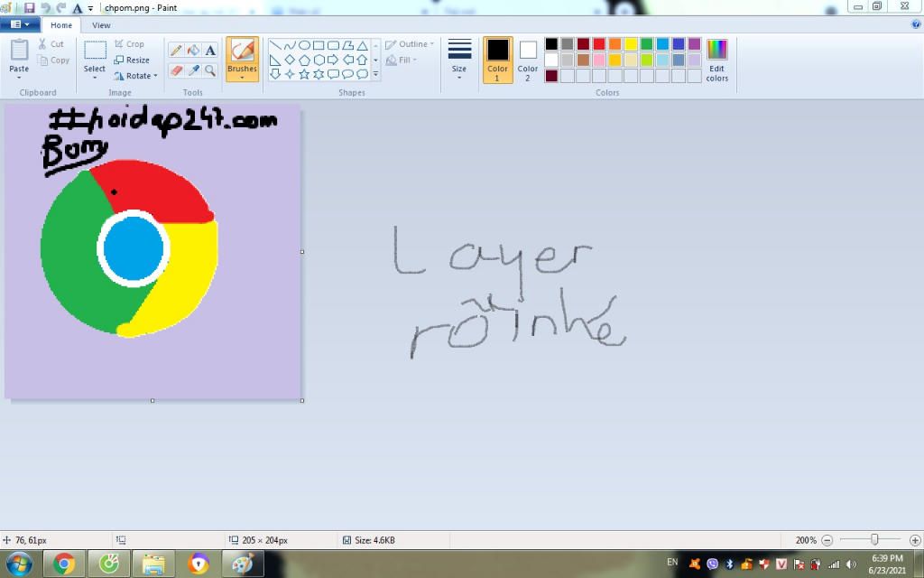Choose the Right triangle shape
The width and height of the screenshot is (924, 578).
pos(275,60)
